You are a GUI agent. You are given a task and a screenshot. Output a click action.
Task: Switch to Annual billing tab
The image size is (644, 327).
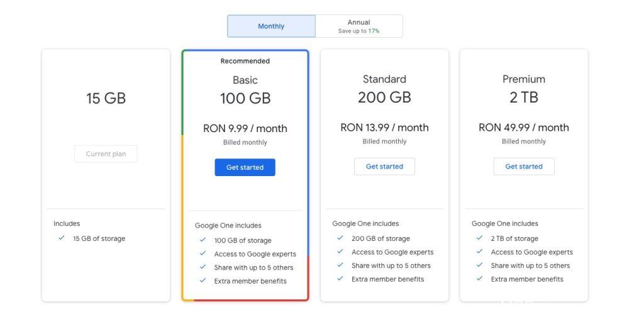[358, 26]
